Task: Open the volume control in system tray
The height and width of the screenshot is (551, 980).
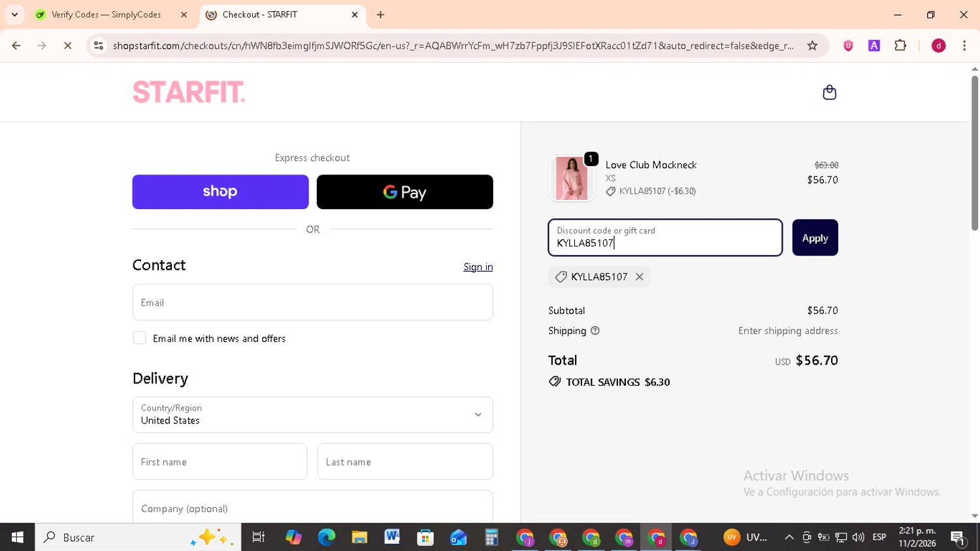Action: (x=858, y=537)
